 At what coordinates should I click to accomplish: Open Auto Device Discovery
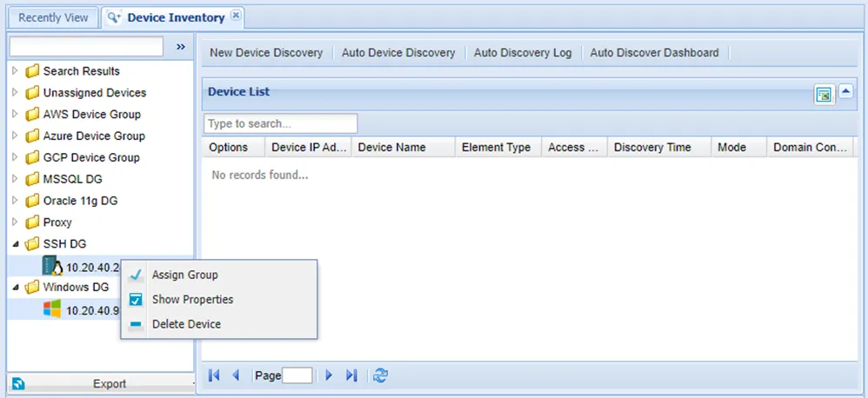(398, 52)
